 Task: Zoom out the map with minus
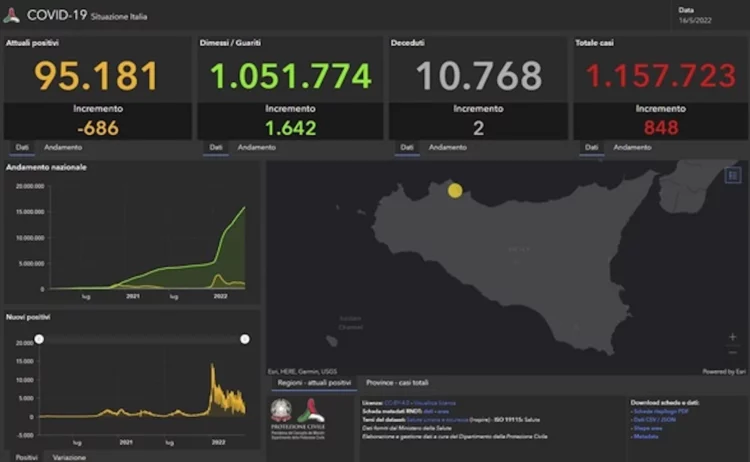pyautogui.click(x=733, y=351)
